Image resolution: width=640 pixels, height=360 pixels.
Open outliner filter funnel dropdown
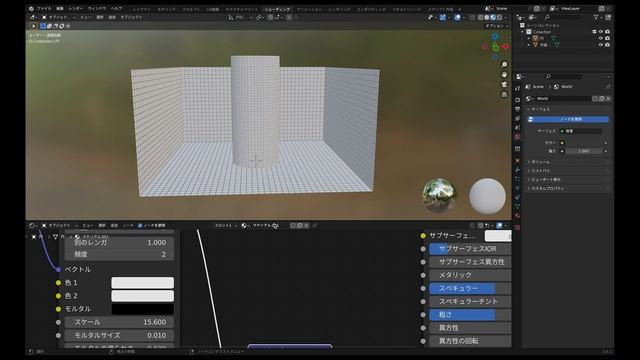pos(597,17)
